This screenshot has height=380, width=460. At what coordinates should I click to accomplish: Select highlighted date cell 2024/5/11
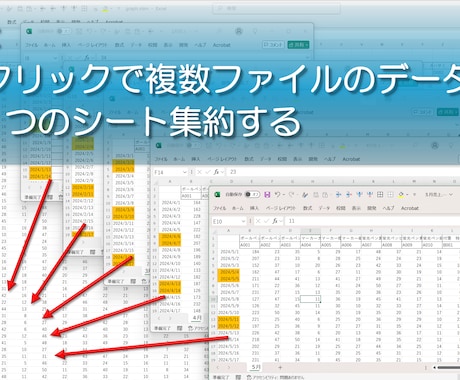[x=229, y=319]
